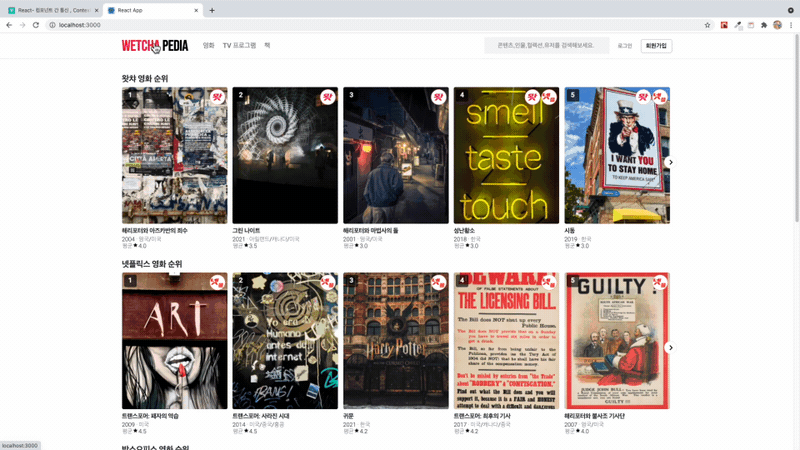Image resolution: width=800 pixels, height=450 pixels.
Task: Open poster of 트랜스포머: 사라진 시대
Action: (285, 340)
